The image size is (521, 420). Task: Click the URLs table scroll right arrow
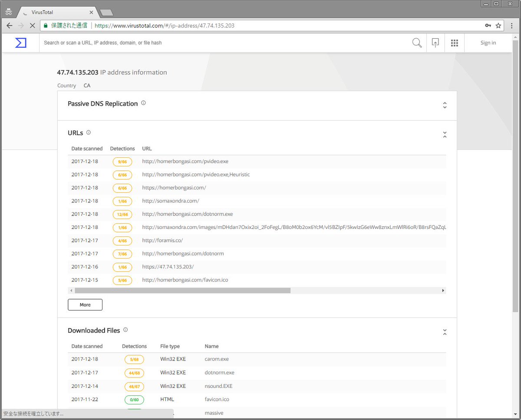(443, 290)
